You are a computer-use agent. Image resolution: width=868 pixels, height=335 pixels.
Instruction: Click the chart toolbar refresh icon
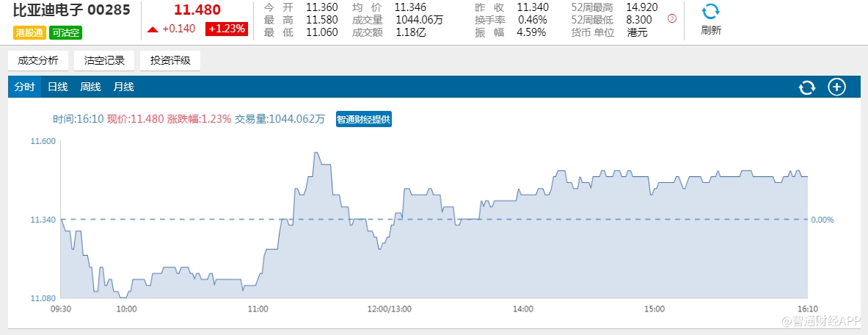[807, 87]
